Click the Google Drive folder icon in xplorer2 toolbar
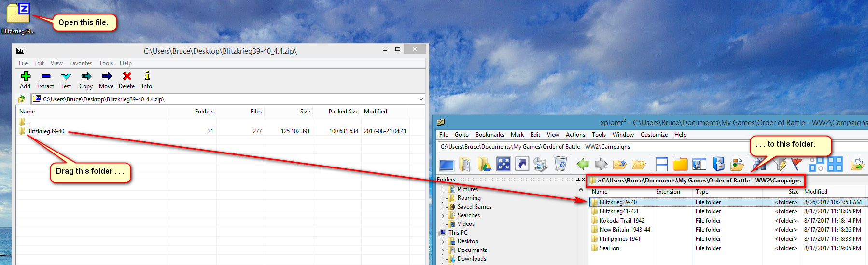Screen dimensions: 868x265 coord(484,165)
